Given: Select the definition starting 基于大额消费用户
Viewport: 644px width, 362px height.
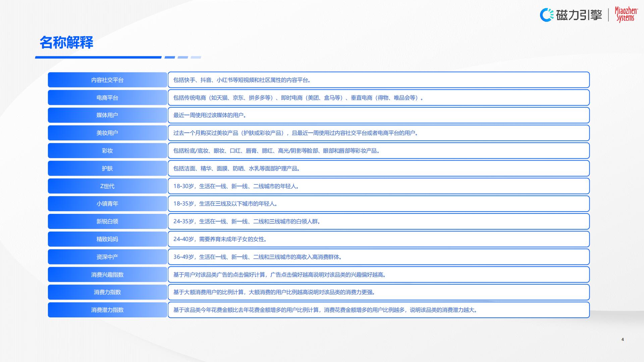Looking at the screenshot, I should (x=275, y=292).
